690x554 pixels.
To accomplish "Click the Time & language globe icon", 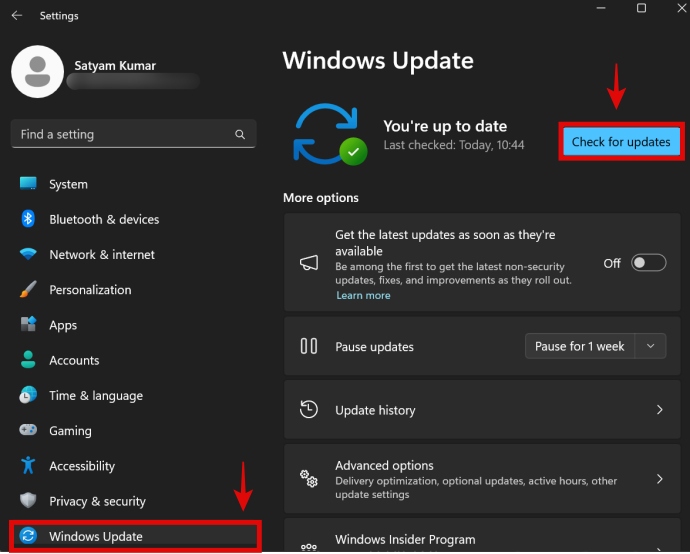I will 28,395.
